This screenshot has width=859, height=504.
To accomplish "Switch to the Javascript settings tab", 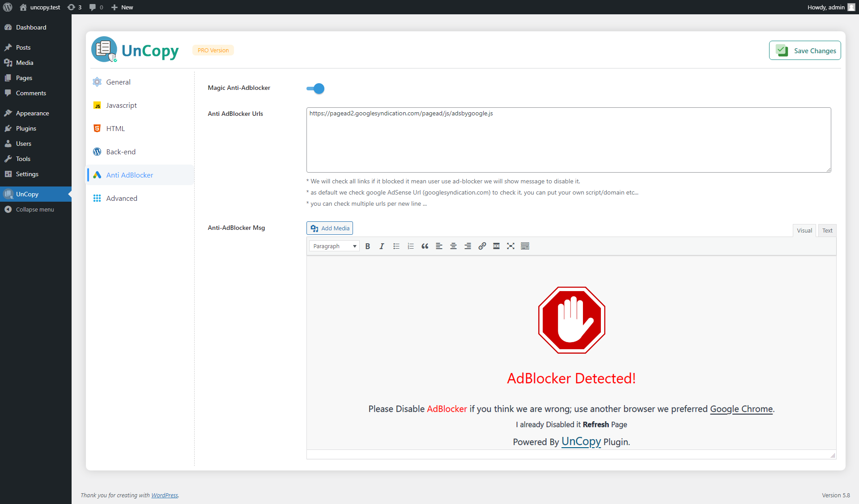I will 140,105.
